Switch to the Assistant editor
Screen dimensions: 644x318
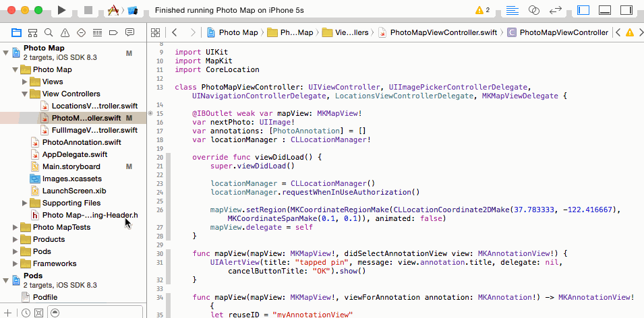(x=533, y=10)
